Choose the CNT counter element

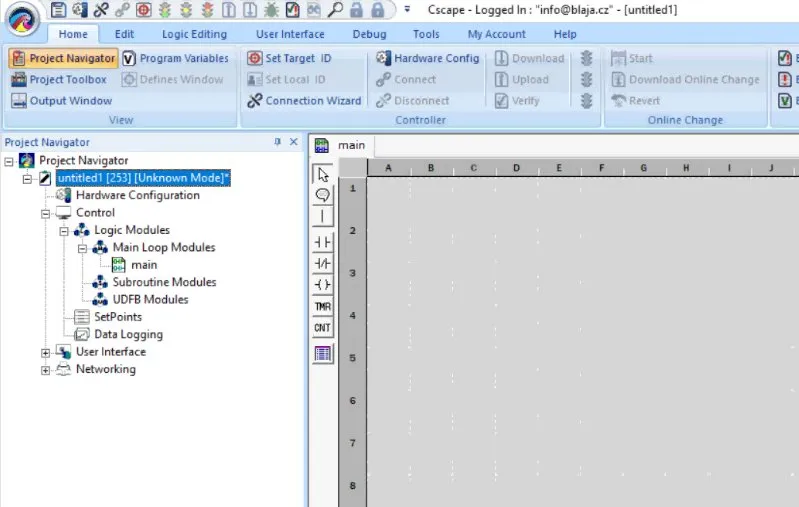pyautogui.click(x=322, y=327)
